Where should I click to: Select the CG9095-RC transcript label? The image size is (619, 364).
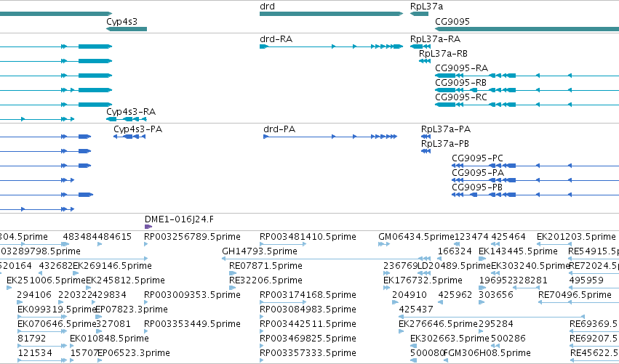coord(461,97)
